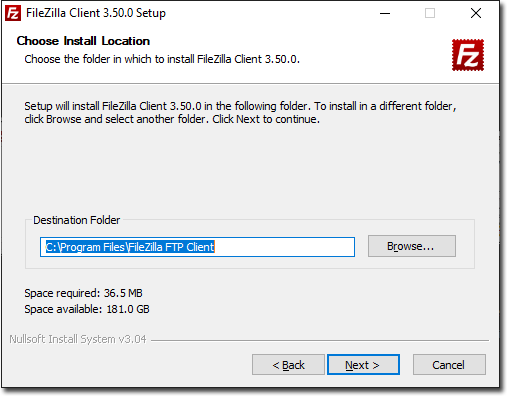Screen dimensions: 507x396
Task: Click the subtitle 'Choose the folder in which to install'
Action: point(162,59)
